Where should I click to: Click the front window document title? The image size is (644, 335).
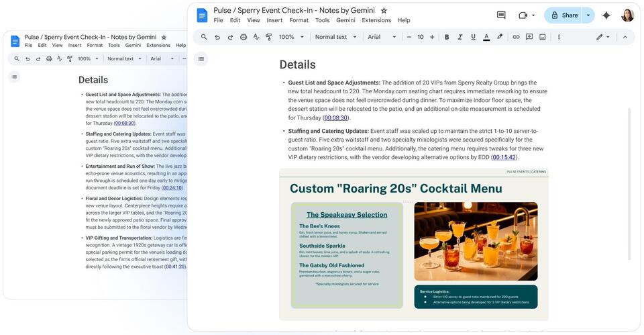294,11
